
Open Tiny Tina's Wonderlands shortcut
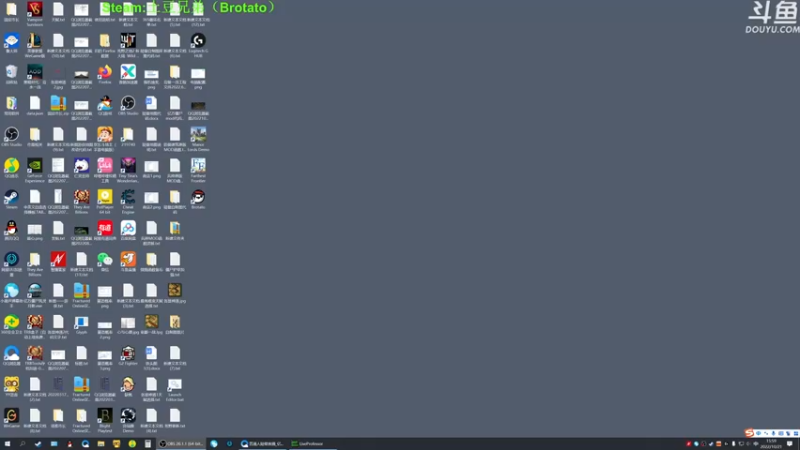pos(128,170)
